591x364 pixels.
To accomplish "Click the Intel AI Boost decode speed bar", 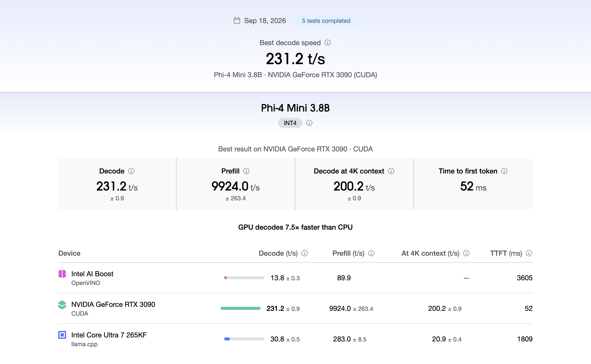I will [244, 278].
